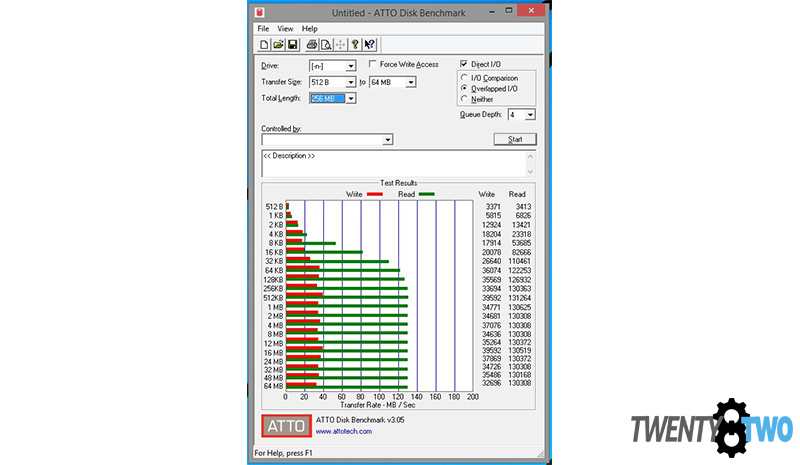Viewport: 800px width, 465px height.
Task: Expand the Controlled by dropdown
Action: tap(388, 140)
